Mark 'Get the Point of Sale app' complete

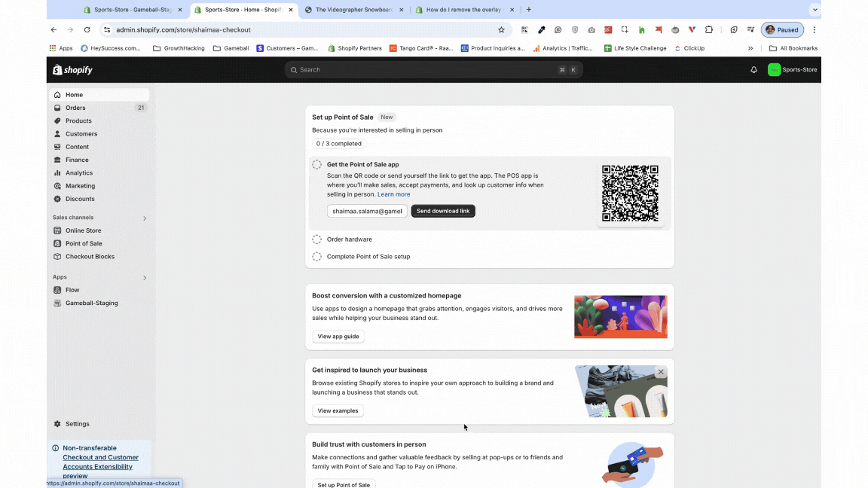tap(316, 164)
